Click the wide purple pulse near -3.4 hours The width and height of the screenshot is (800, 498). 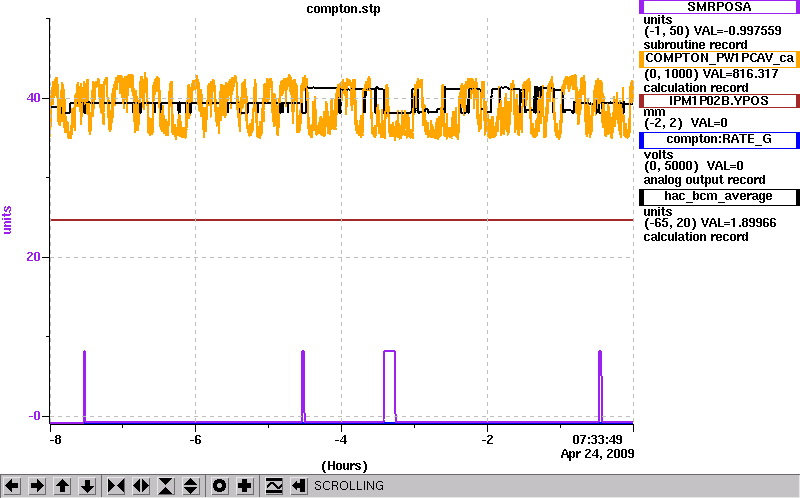389,386
